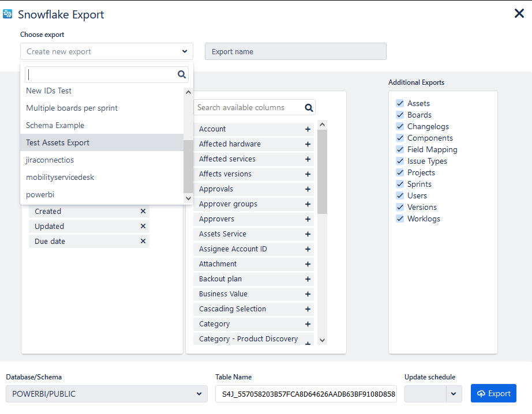This screenshot has width=532, height=414.
Task: Click the Table Name input field
Action: pos(306,394)
